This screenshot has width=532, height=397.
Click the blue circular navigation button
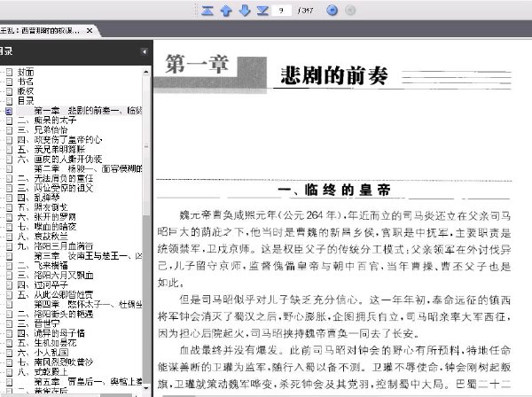pyautogui.click(x=332, y=11)
